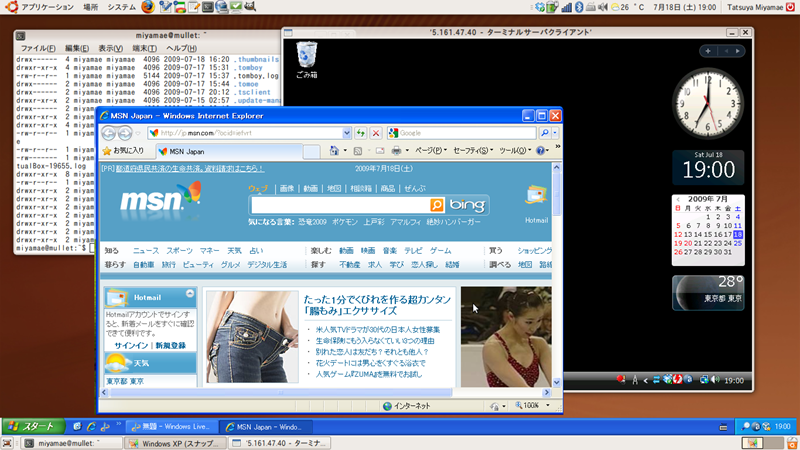The width and height of the screenshot is (800, 450).
Task: Open the ページ(P) dropdown menu
Action: (x=431, y=151)
